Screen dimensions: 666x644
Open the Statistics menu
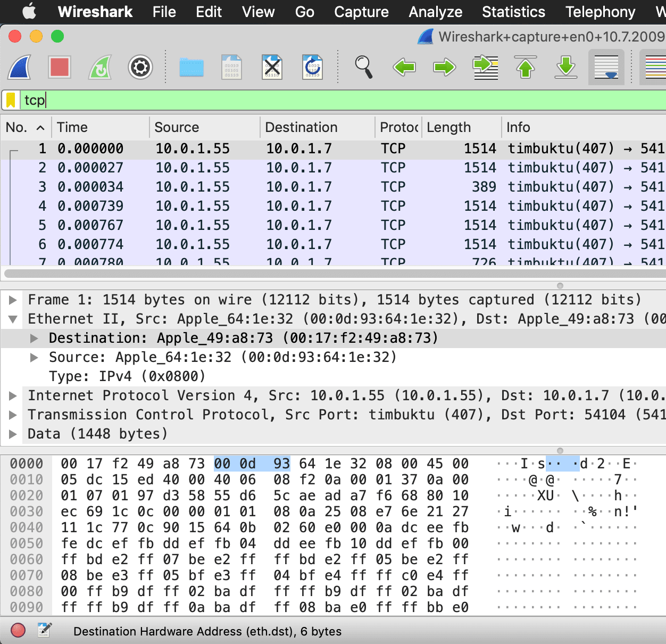click(x=513, y=12)
